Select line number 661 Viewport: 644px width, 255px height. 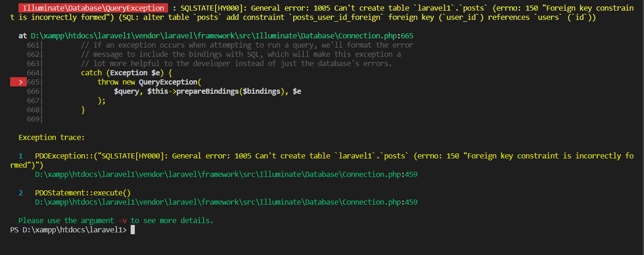click(x=33, y=45)
